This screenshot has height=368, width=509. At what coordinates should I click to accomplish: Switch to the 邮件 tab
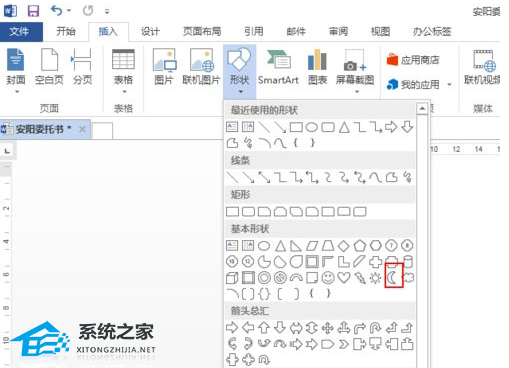point(296,32)
